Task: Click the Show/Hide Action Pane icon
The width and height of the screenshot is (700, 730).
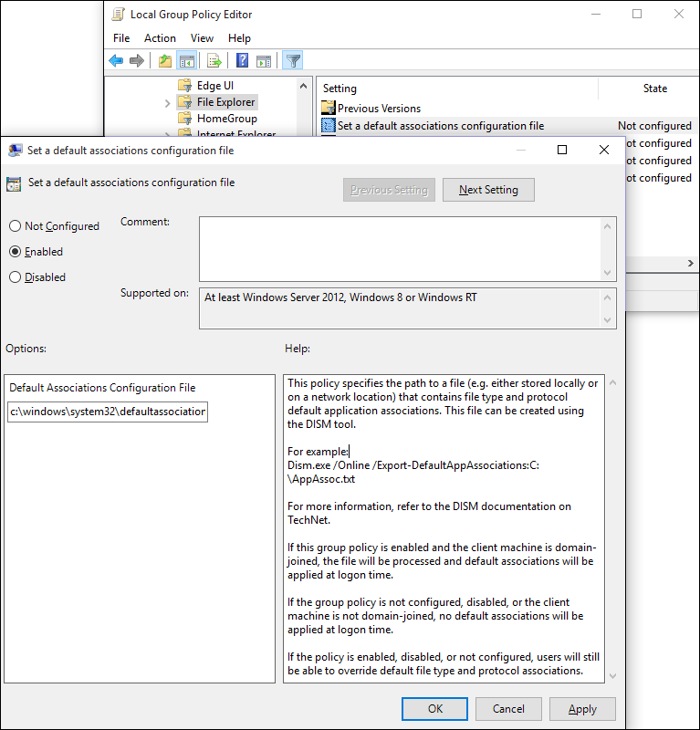Action: click(x=263, y=61)
